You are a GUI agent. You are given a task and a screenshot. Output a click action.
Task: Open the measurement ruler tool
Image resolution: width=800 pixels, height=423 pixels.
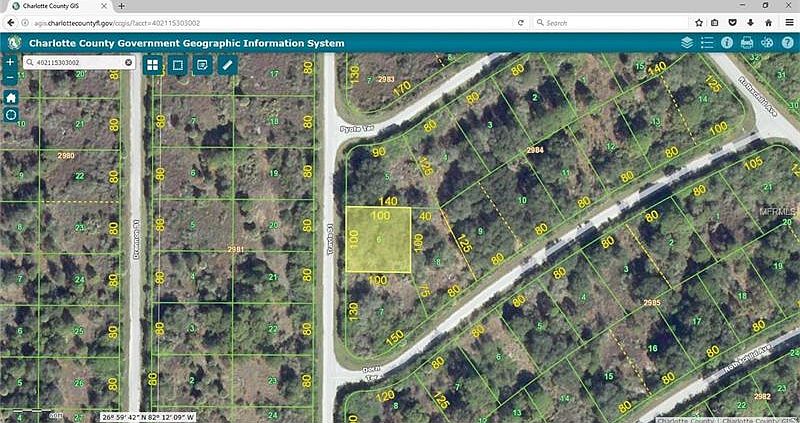tap(228, 65)
